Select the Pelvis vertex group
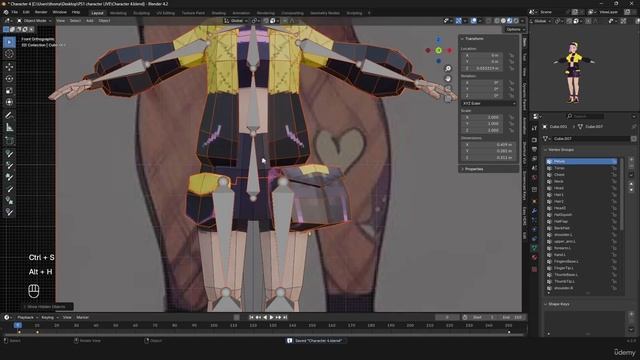640x360 pixels. coord(582,162)
